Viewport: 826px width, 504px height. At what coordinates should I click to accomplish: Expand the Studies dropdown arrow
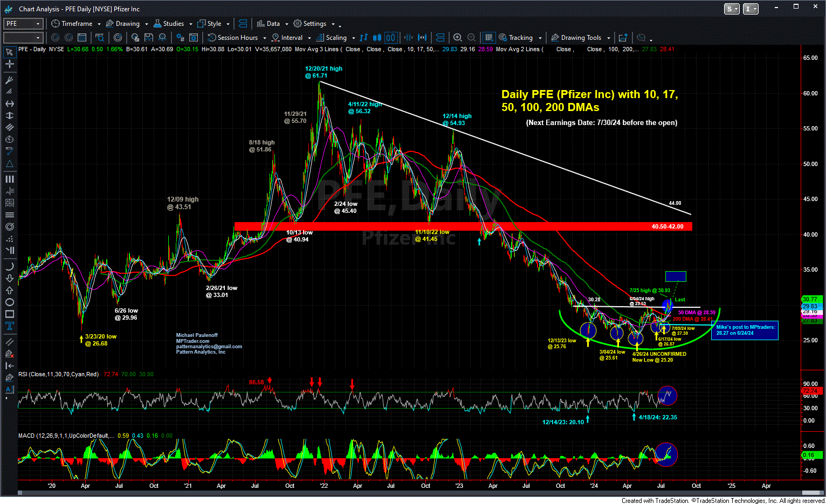[x=190, y=24]
